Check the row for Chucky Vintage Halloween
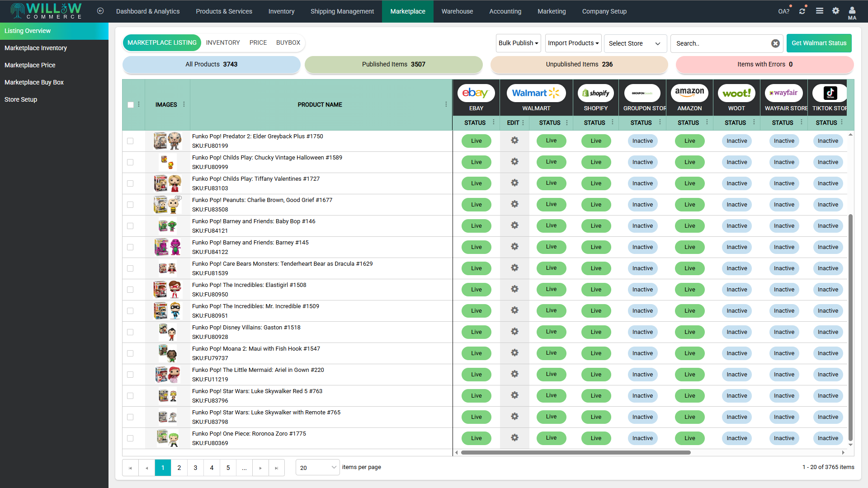The image size is (868, 488). [x=130, y=162]
